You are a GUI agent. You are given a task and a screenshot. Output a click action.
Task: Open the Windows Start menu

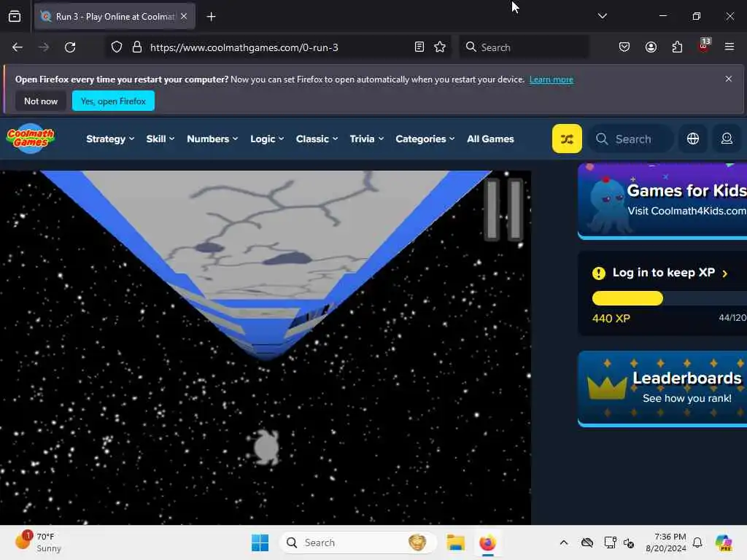click(260, 542)
